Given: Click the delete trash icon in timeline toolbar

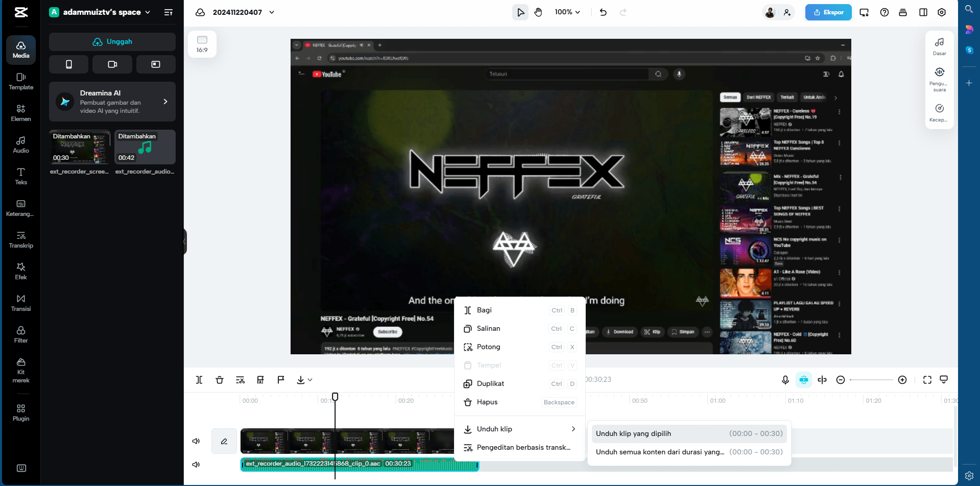Looking at the screenshot, I should [220, 380].
